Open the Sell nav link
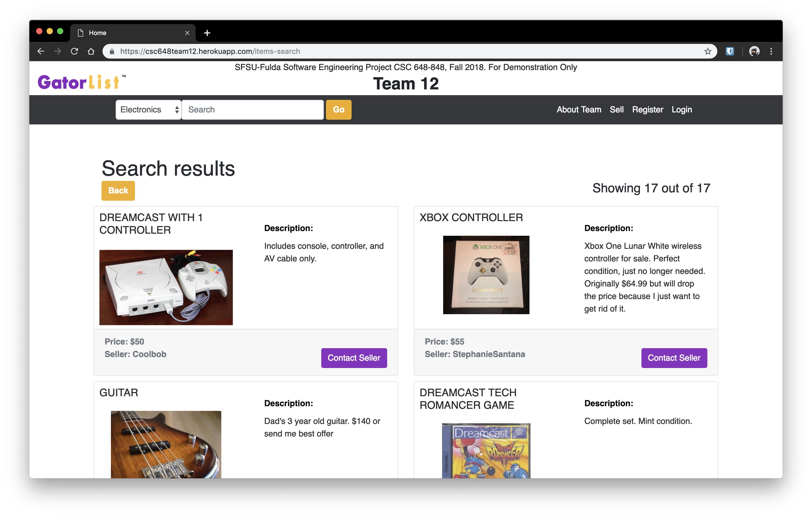Viewport: 812px width, 517px height. point(616,110)
